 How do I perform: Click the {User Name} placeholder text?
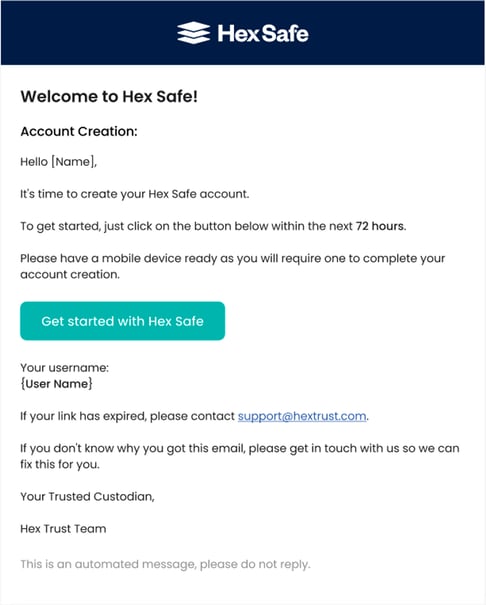coord(56,384)
